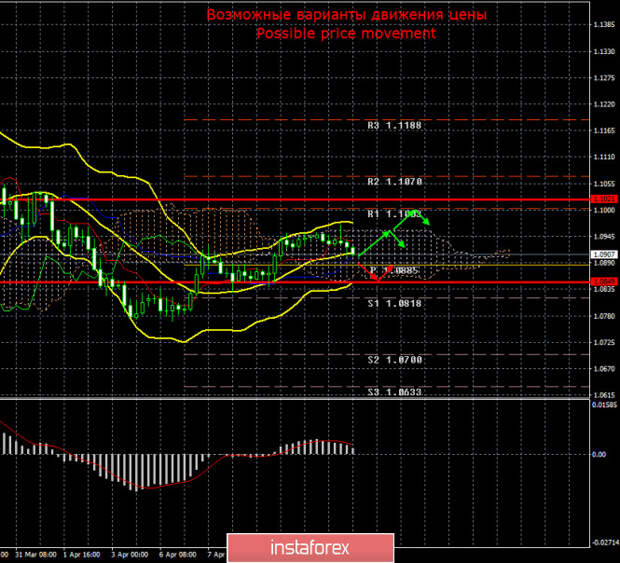Click the 1.1055 price axis value
Screen dimensions: 620x563
point(604,183)
